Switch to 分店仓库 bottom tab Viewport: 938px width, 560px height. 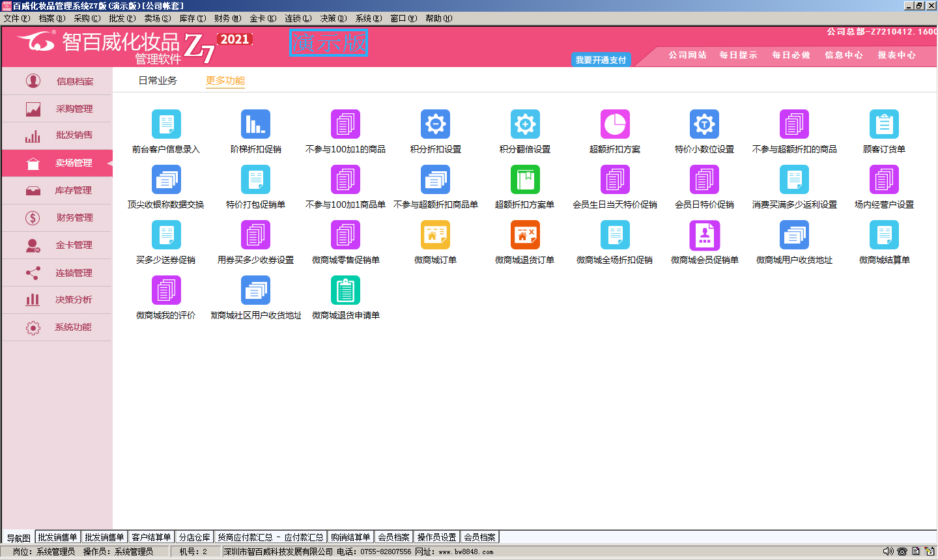(195, 537)
